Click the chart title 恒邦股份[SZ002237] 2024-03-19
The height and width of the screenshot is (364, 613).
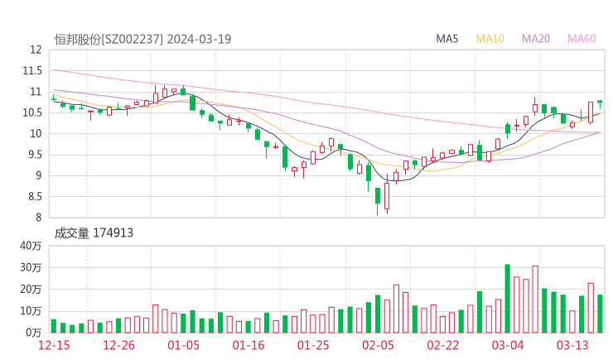click(x=142, y=40)
